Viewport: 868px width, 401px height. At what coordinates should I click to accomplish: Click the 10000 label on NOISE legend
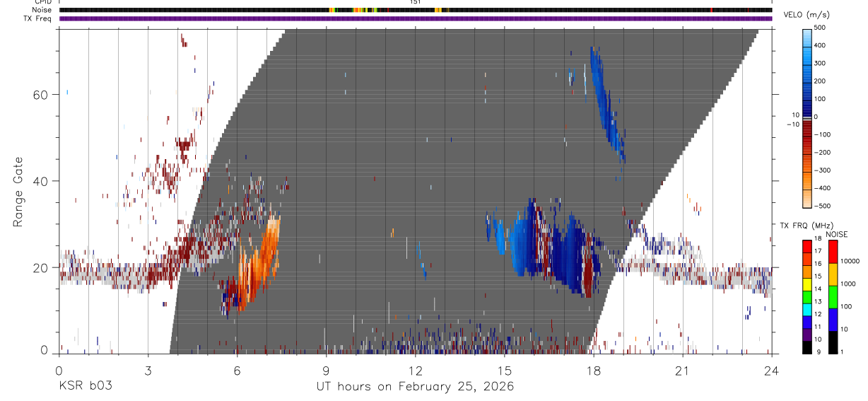pos(851,261)
